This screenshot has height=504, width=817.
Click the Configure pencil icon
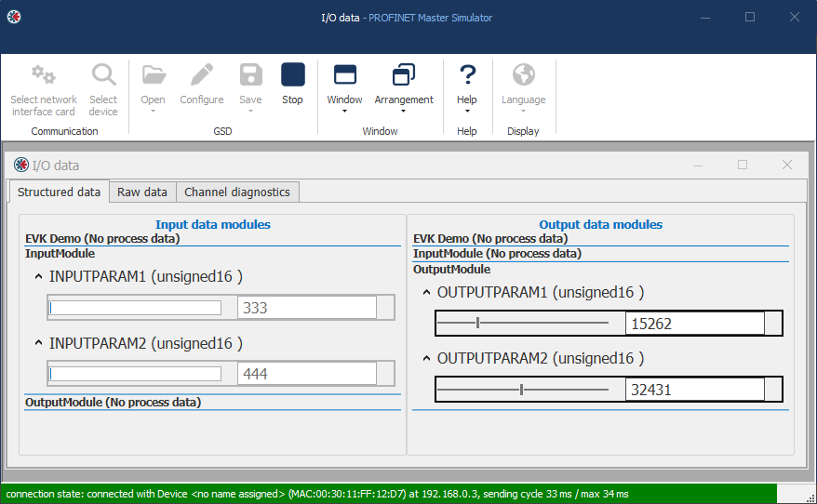click(x=202, y=75)
